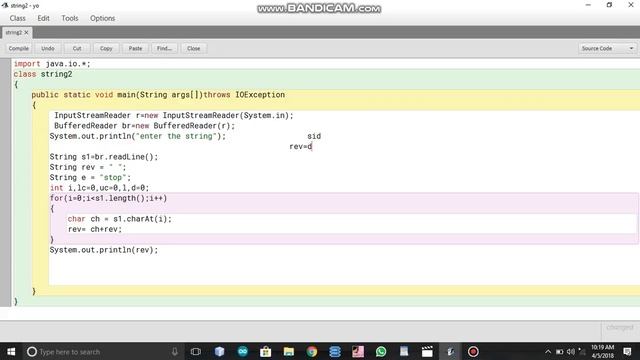Open the 3D cube app in taskbar

[219, 351]
